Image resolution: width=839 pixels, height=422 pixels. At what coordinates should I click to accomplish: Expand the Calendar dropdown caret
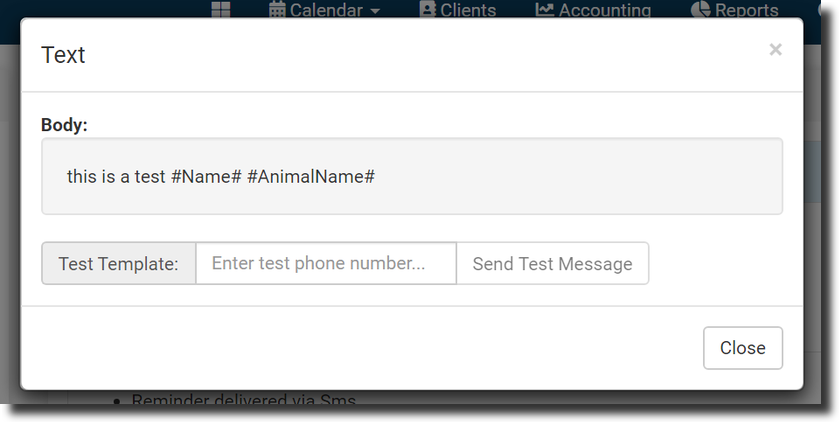click(375, 11)
